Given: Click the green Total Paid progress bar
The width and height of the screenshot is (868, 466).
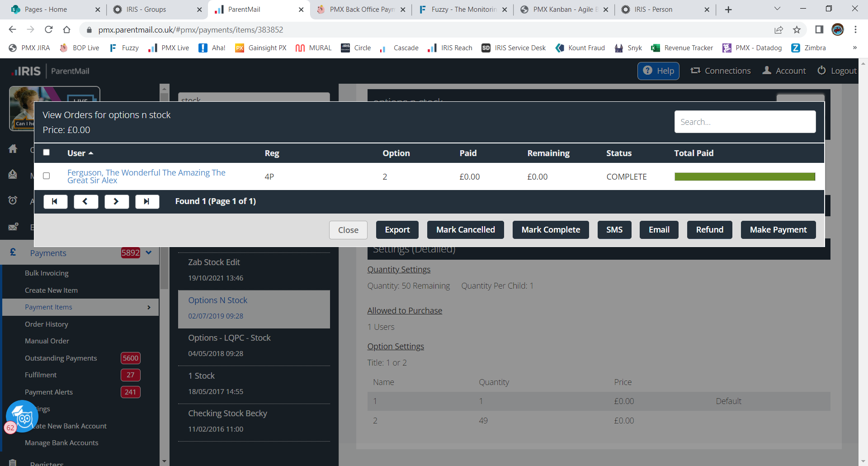Looking at the screenshot, I should tap(744, 177).
